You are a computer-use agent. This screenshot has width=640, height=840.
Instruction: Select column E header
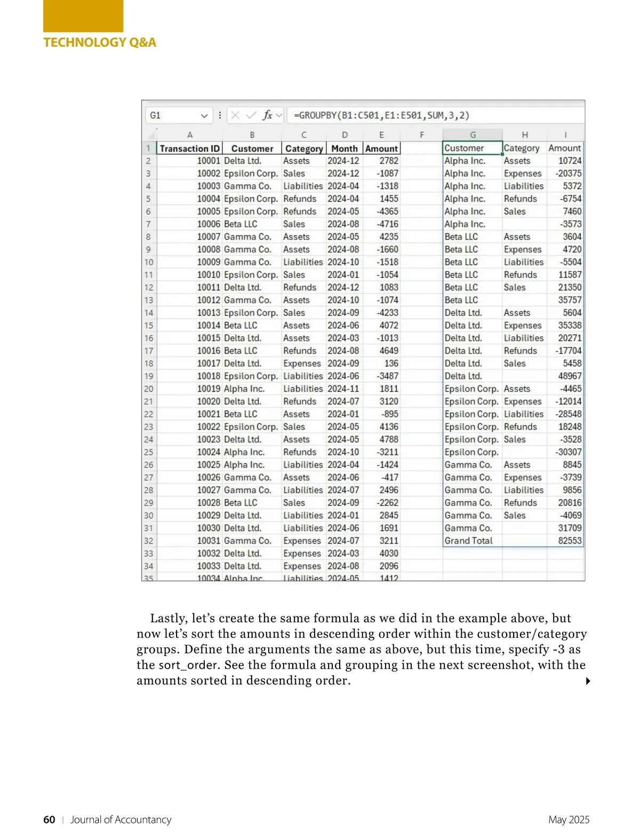pos(381,135)
